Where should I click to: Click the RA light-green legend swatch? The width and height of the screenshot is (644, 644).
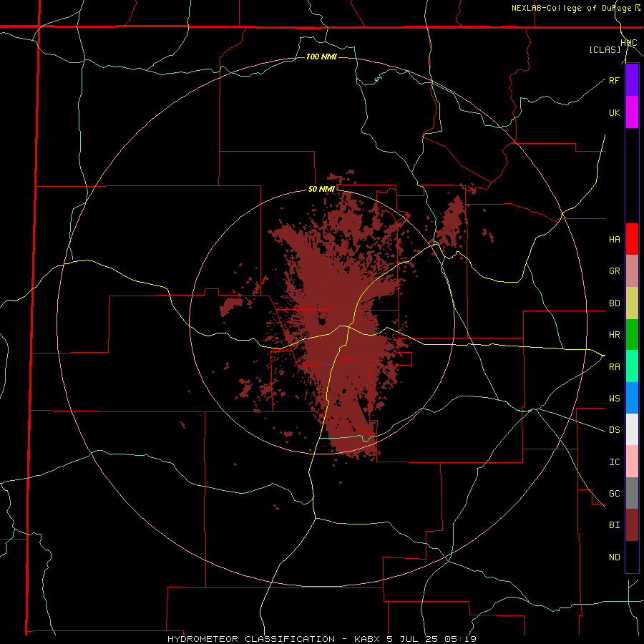[x=632, y=366]
